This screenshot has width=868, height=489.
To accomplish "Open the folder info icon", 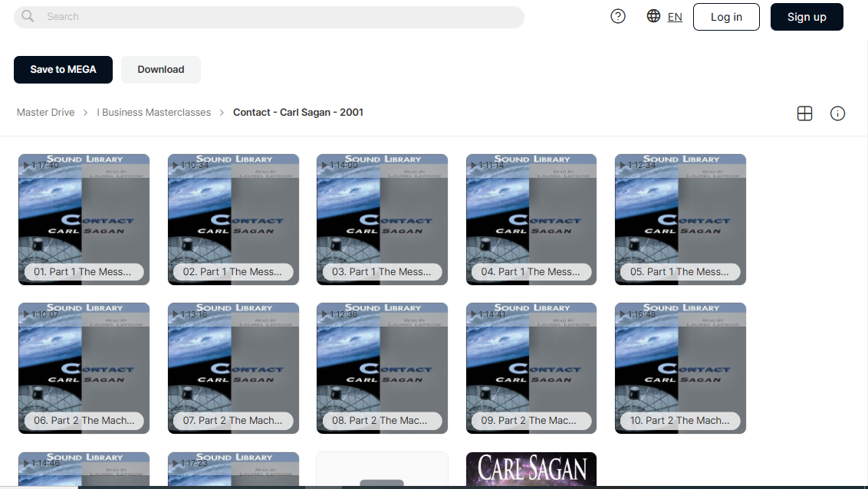I will pyautogui.click(x=837, y=113).
